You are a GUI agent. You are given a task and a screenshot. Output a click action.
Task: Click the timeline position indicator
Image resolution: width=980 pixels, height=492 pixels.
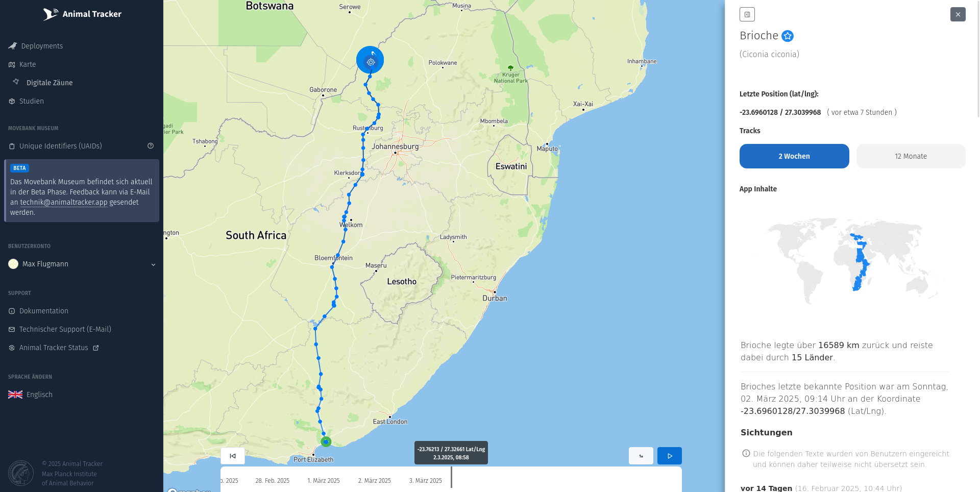[x=451, y=477]
